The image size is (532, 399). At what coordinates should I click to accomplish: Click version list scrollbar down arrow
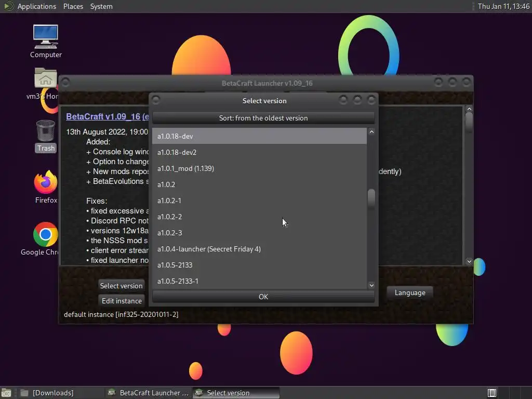[x=371, y=285]
